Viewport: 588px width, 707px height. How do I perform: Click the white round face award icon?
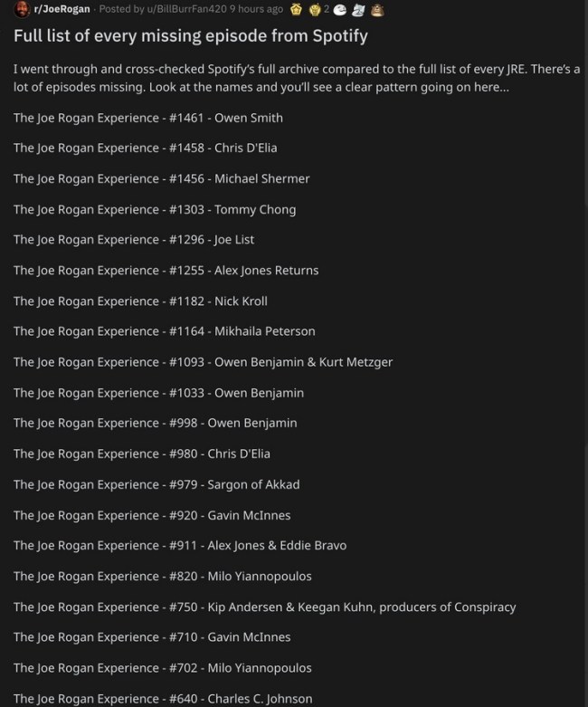pos(340,9)
